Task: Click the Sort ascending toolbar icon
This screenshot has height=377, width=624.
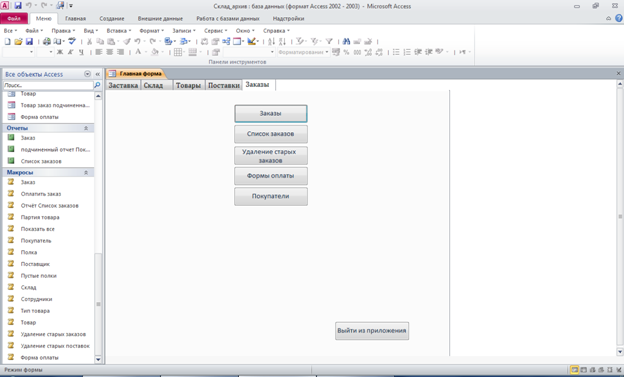Action: 271,41
